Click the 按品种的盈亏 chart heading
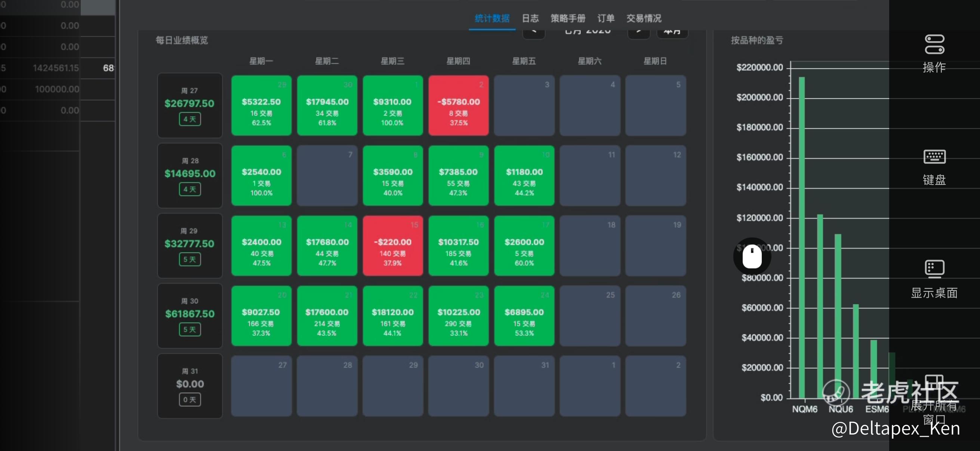This screenshot has width=980, height=451. (757, 40)
